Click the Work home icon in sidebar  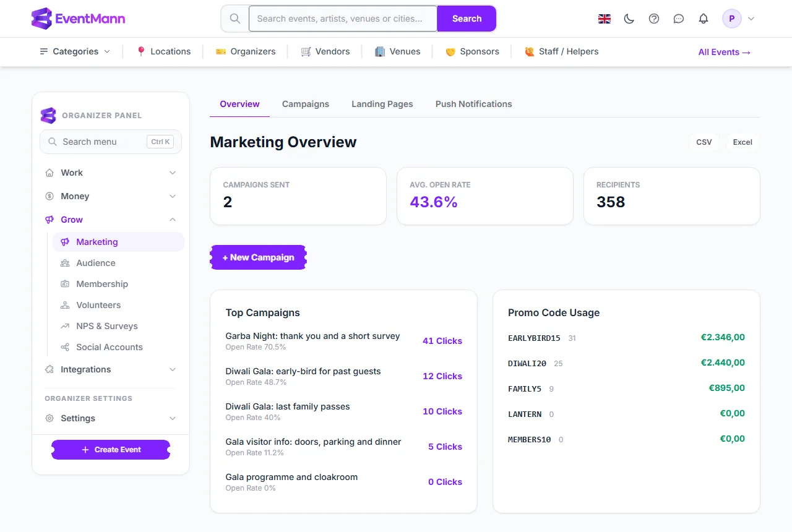(x=49, y=173)
